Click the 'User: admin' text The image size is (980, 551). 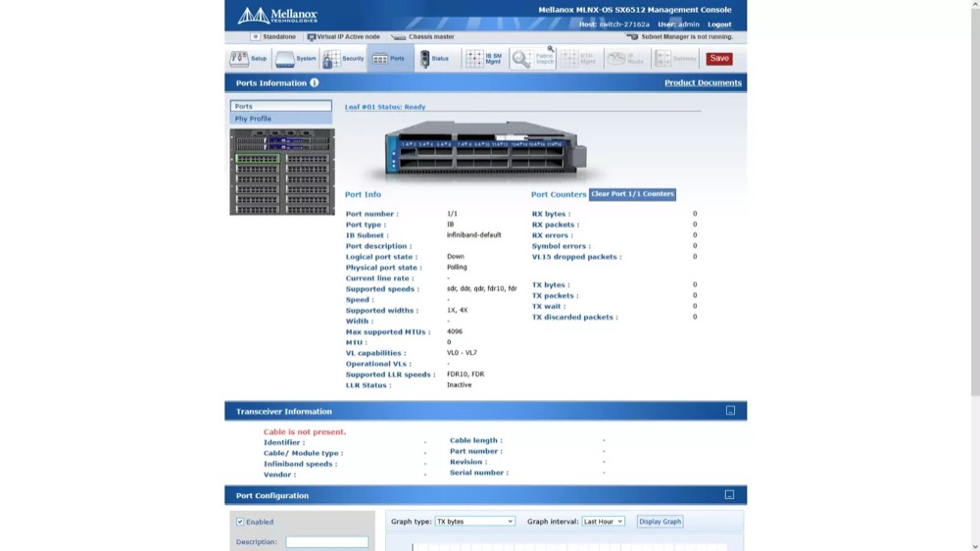[x=678, y=25]
